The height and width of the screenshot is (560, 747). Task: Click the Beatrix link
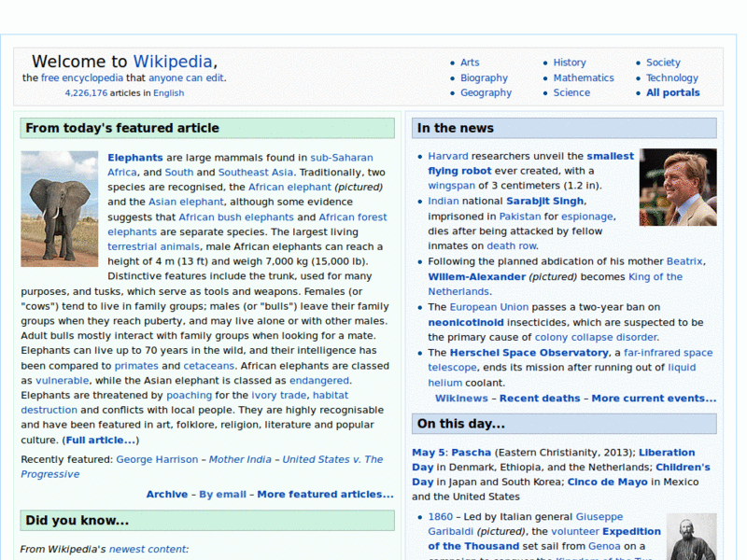click(684, 261)
